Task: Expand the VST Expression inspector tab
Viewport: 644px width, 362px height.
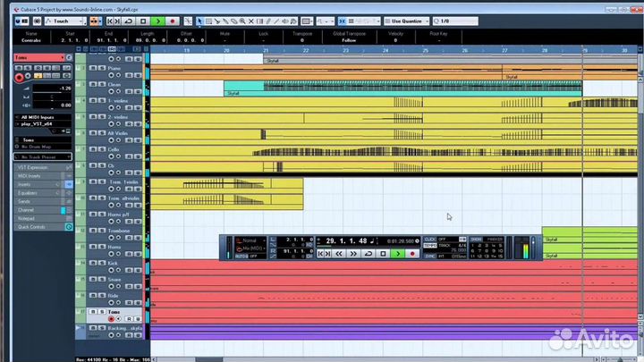Action: (36, 167)
